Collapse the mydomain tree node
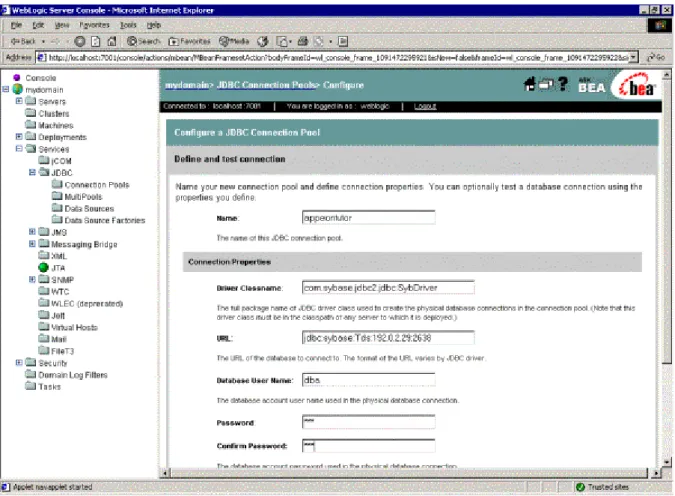 (6, 89)
